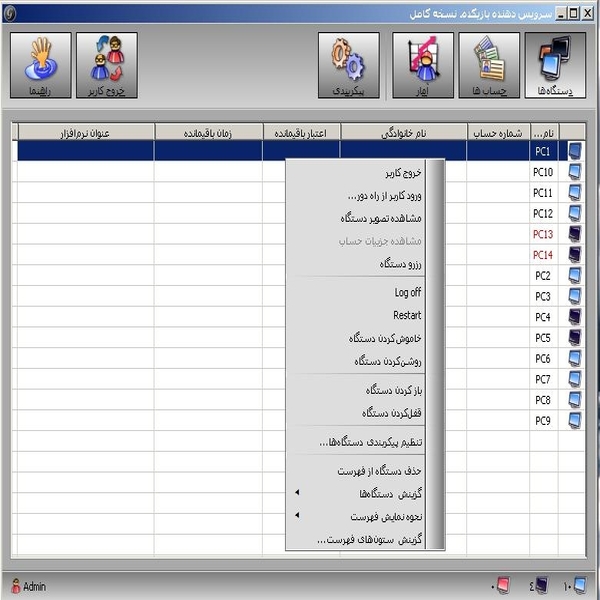This screenshot has height=600, width=600.
Task: Click the Admin user icon in status bar
Action: pyautogui.click(x=16, y=586)
